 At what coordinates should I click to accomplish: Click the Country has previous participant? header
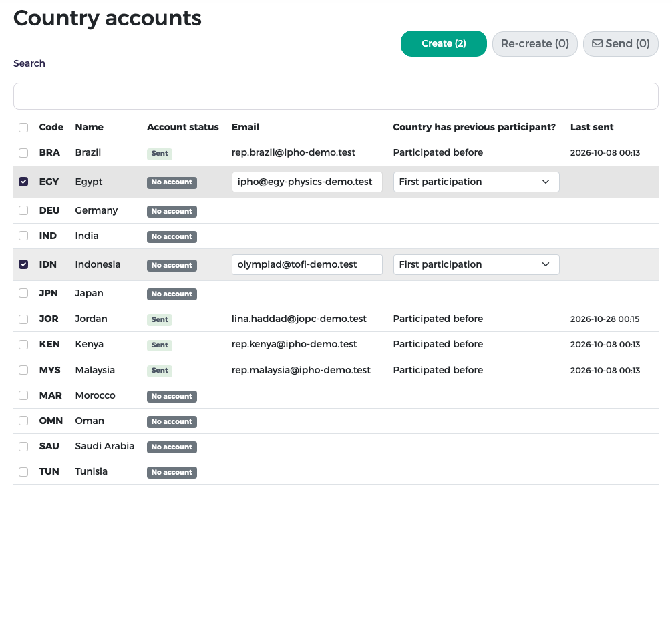[x=474, y=127]
